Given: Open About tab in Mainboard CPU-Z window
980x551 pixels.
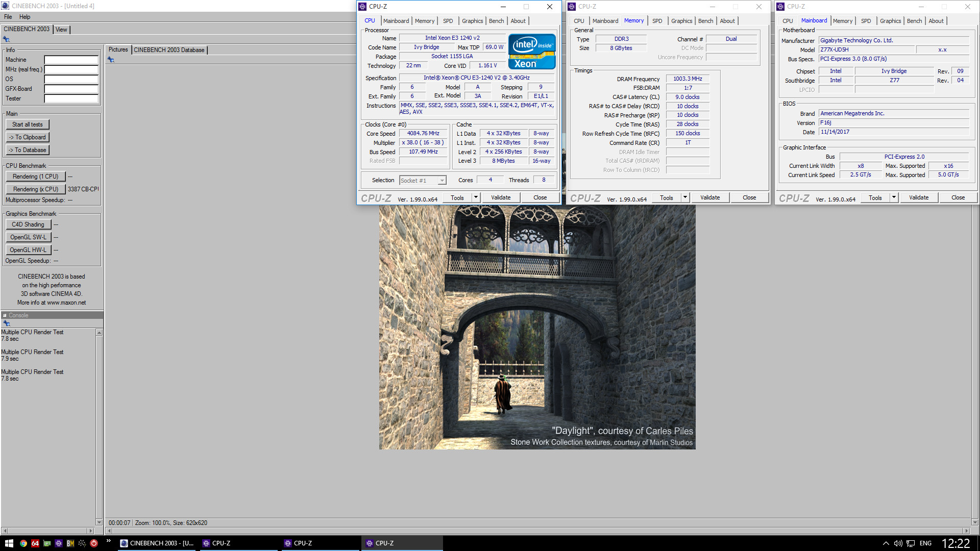Looking at the screenshot, I should tap(936, 21).
